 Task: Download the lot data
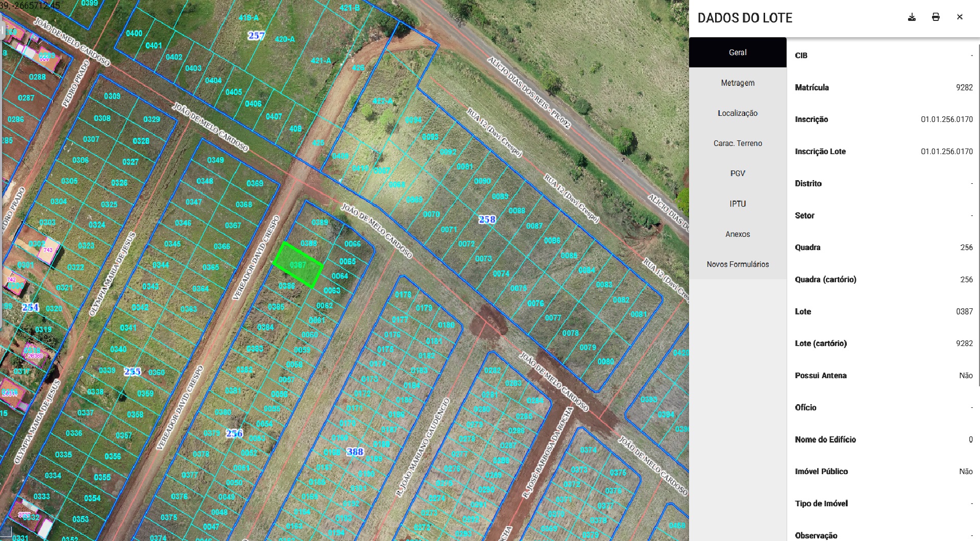pyautogui.click(x=912, y=17)
